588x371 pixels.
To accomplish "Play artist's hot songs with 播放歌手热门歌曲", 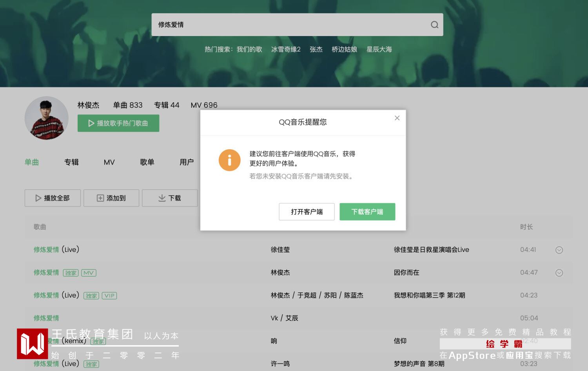I will (x=118, y=123).
